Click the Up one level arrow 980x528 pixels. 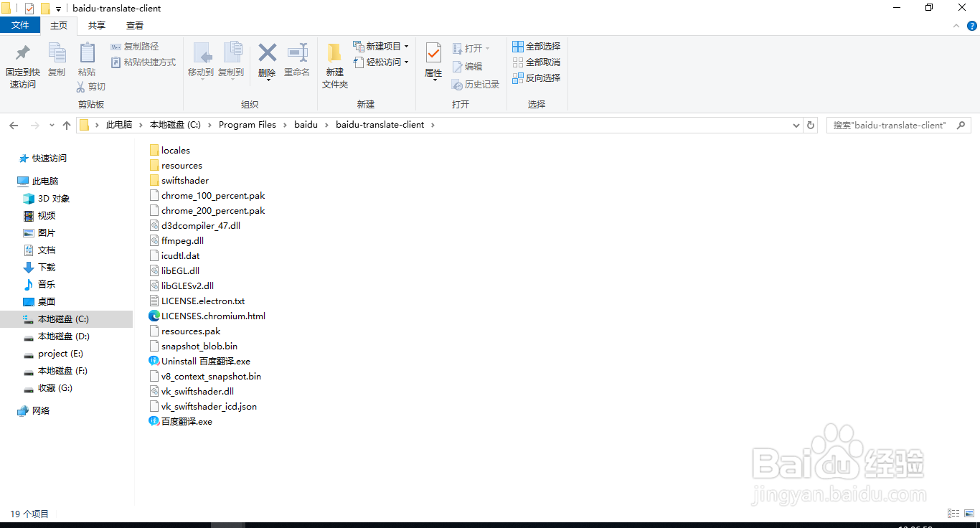pos(67,125)
